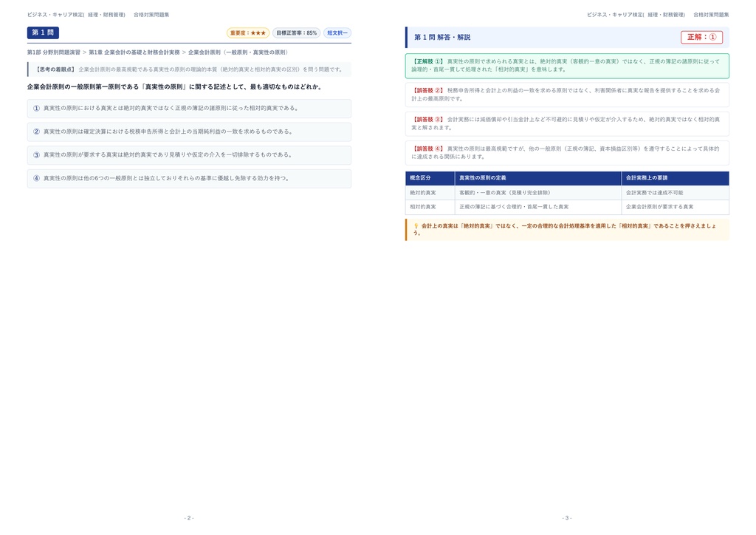Select answer option ② about 税務申告所得

189,132
